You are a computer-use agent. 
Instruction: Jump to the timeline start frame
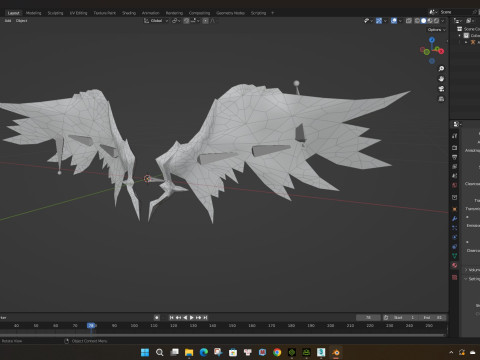[172, 318]
